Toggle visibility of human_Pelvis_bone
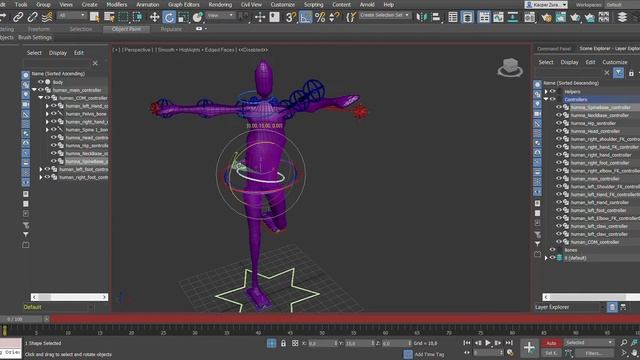The height and width of the screenshot is (360, 640). tap(53, 113)
